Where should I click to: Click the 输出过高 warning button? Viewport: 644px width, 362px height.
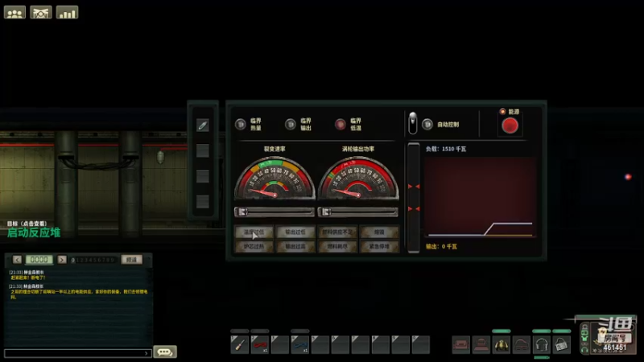coord(295,247)
